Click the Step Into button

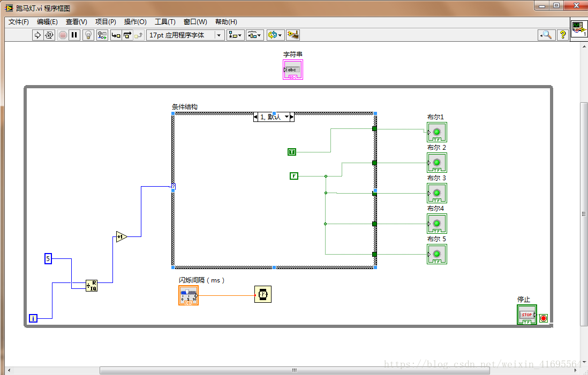point(116,35)
